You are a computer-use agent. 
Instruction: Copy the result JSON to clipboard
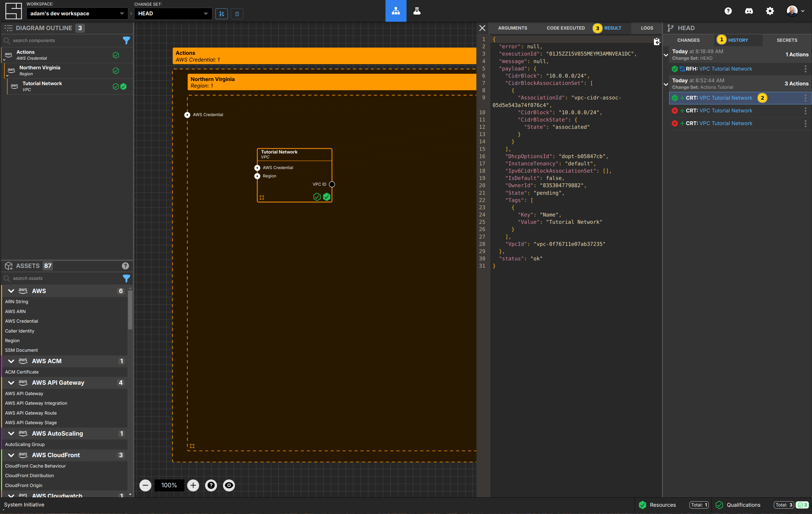tap(657, 42)
